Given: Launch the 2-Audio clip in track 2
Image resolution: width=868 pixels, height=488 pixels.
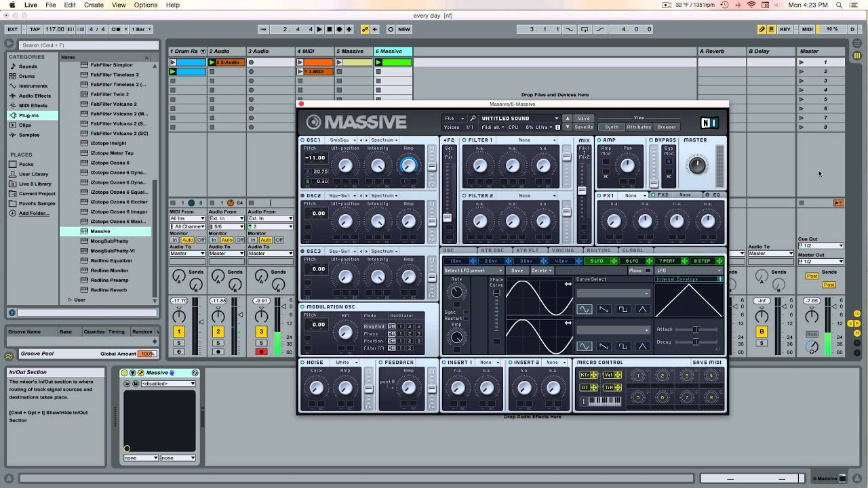Looking at the screenshot, I should coord(212,62).
